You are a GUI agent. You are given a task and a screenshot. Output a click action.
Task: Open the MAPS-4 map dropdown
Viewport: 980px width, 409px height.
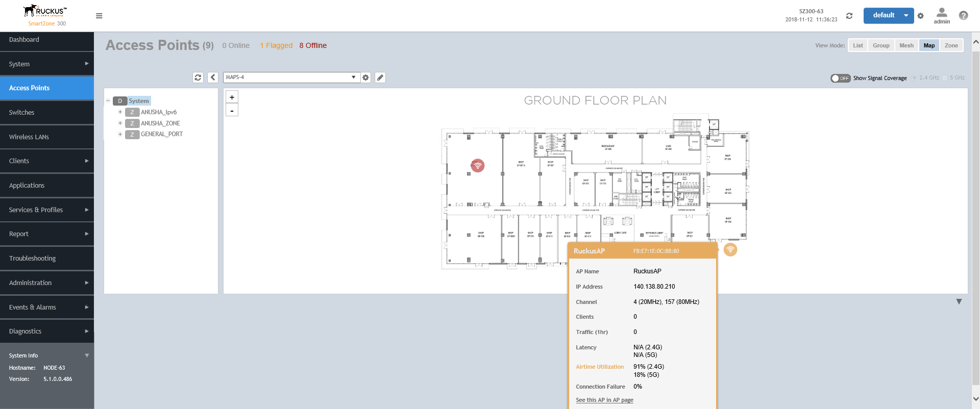(290, 78)
